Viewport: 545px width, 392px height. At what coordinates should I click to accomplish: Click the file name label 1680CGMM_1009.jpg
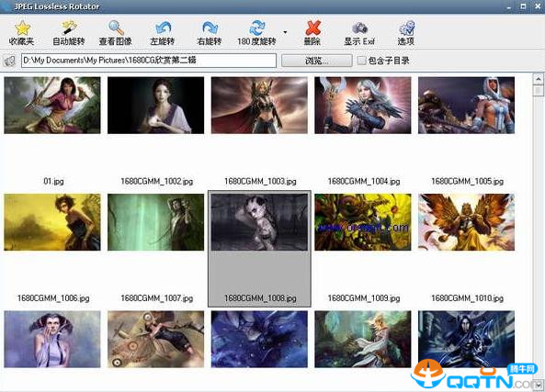364,298
